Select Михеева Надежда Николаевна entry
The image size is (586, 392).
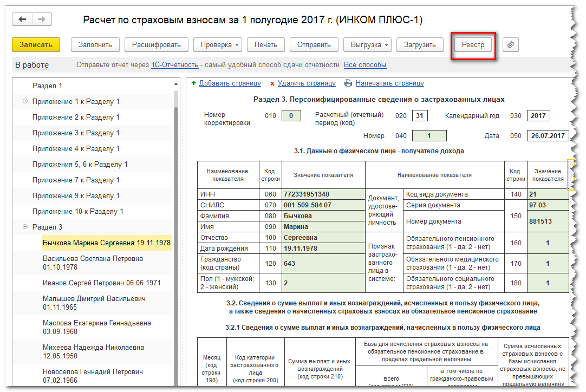[94, 351]
